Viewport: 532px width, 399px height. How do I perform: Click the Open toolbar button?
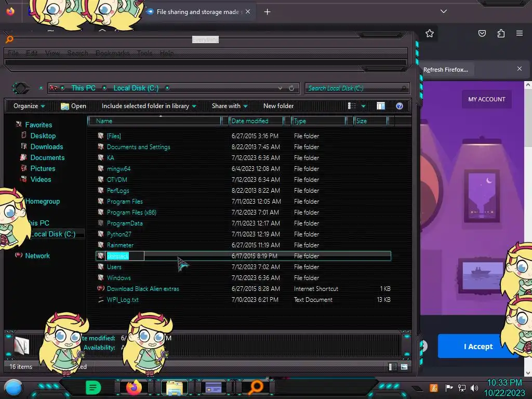(73, 106)
